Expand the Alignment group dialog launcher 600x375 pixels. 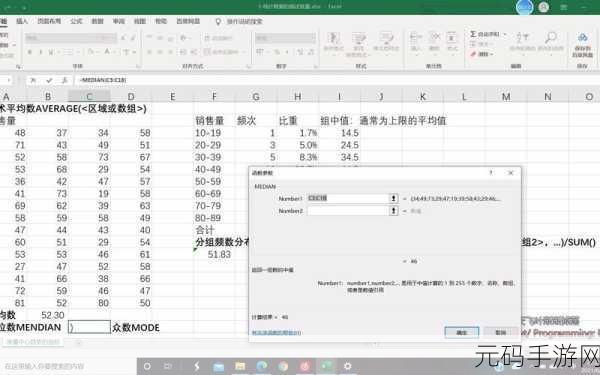click(x=249, y=67)
